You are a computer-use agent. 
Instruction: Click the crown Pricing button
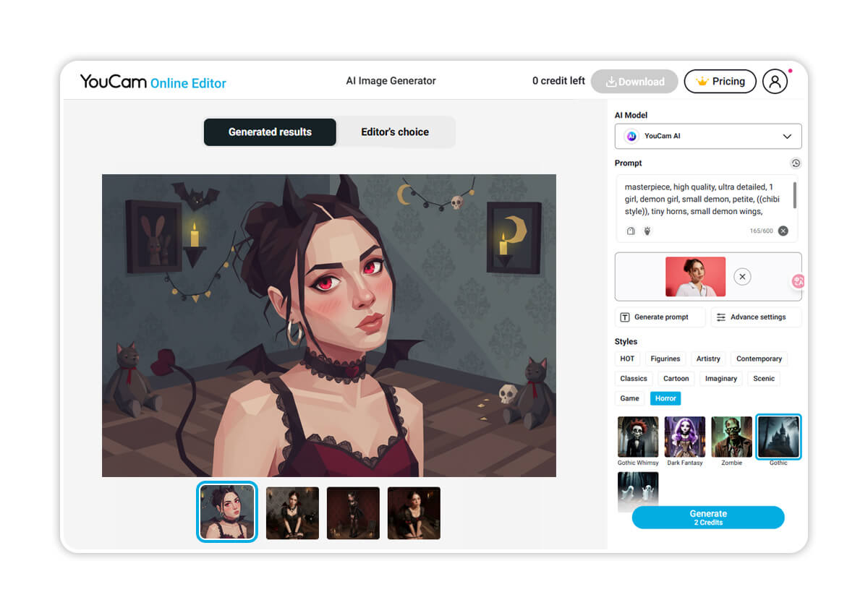pyautogui.click(x=720, y=82)
